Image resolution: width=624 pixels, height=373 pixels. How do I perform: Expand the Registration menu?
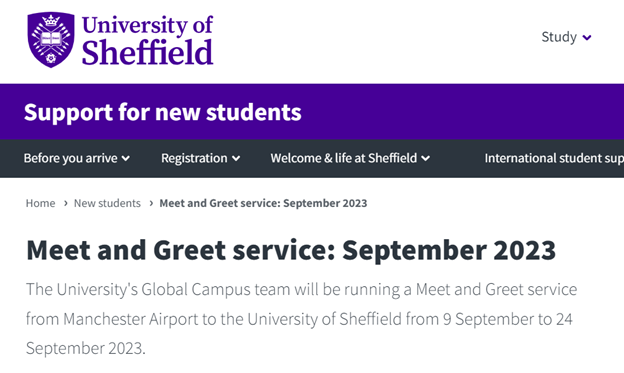(201, 158)
